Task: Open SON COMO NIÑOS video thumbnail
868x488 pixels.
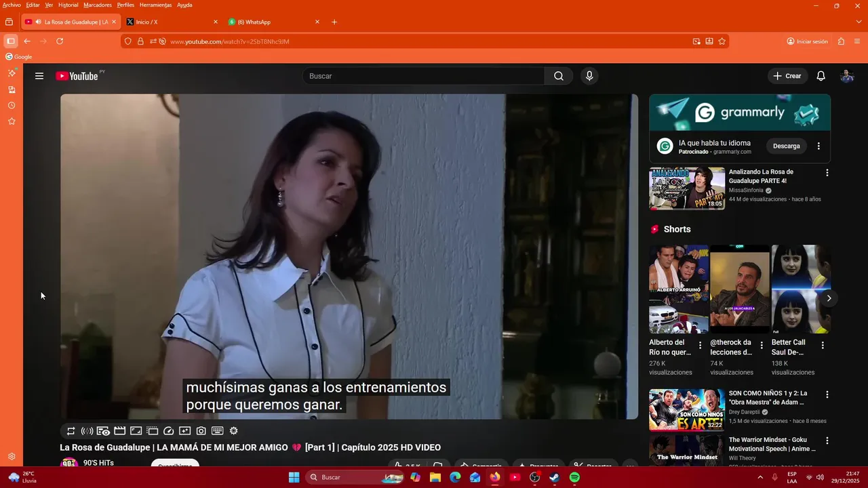Action: tap(687, 410)
